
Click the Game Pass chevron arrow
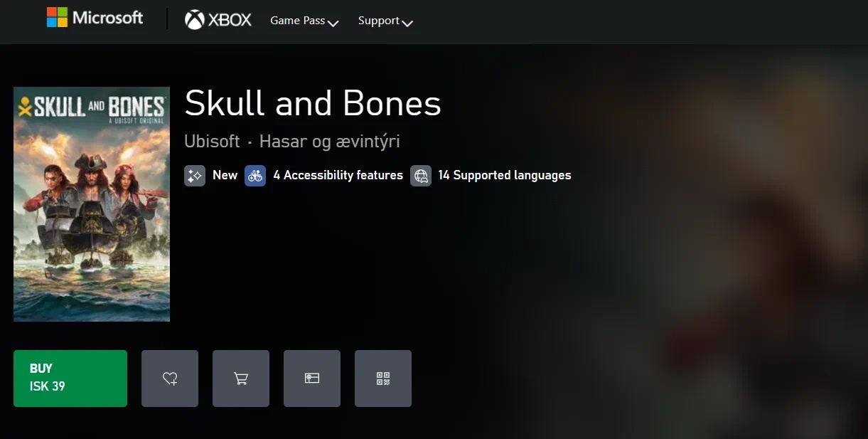pos(333,23)
